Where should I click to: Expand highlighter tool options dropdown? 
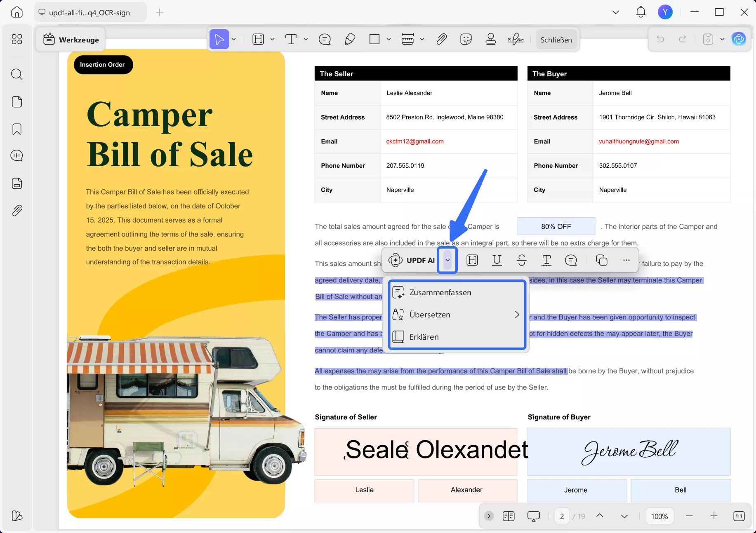pos(272,40)
